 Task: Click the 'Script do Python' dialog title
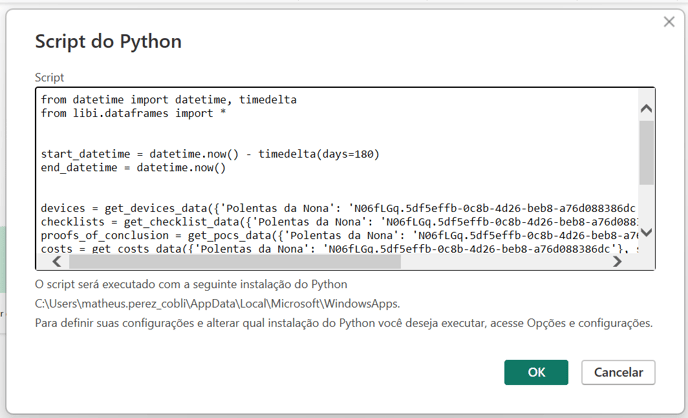[x=108, y=42]
